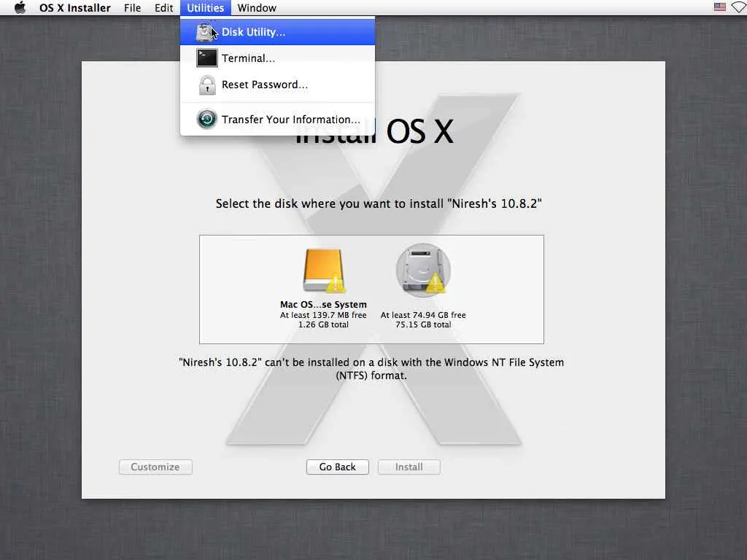747x560 pixels.
Task: Click the Go Back button
Action: pos(337,467)
